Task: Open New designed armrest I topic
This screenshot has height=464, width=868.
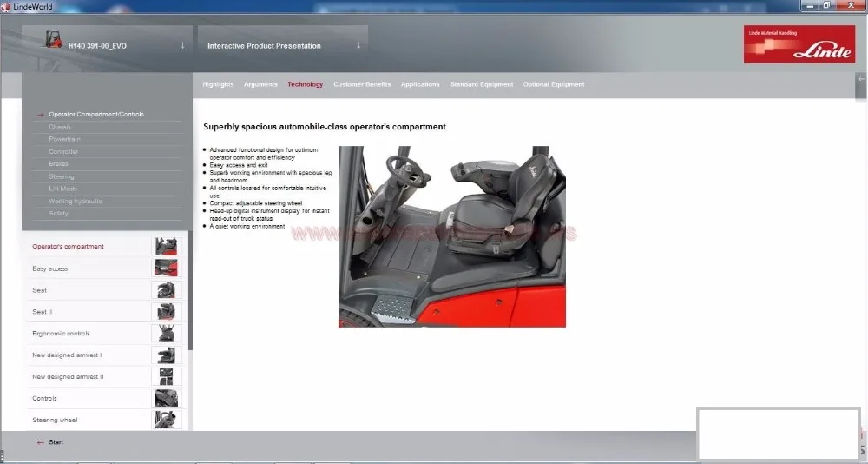Action: click(x=105, y=355)
